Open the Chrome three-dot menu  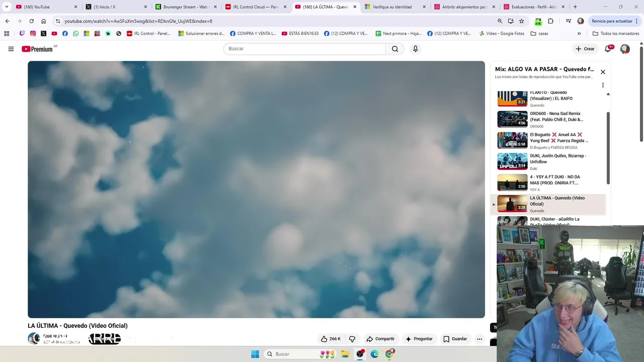coord(637,21)
